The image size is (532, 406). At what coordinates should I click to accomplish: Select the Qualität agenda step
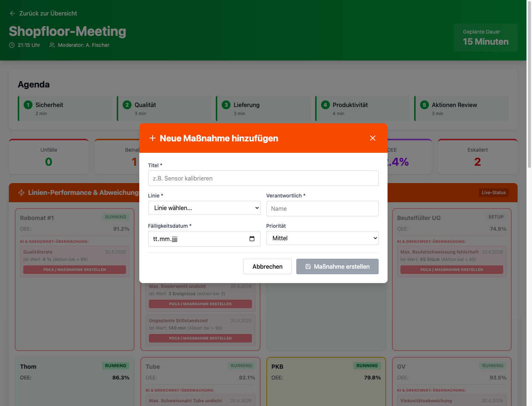click(x=164, y=108)
